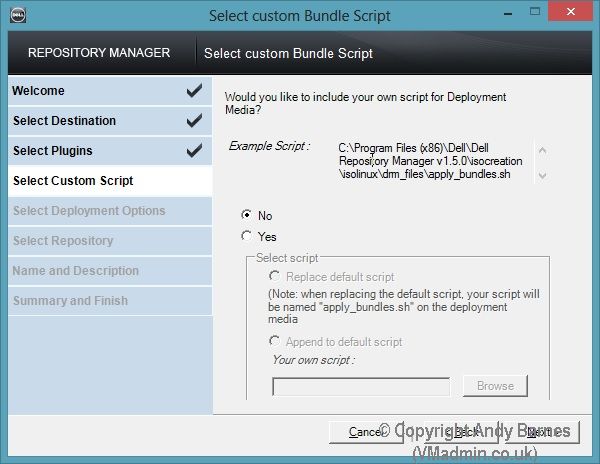600x464 pixels.
Task: Jump to Select Deployment Options step
Action: [89, 211]
